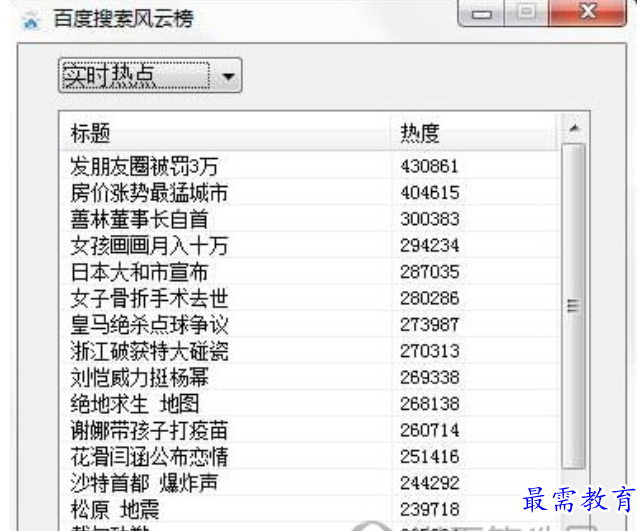
Task: Select row 女子骨折手术去世
Action: pos(309,298)
